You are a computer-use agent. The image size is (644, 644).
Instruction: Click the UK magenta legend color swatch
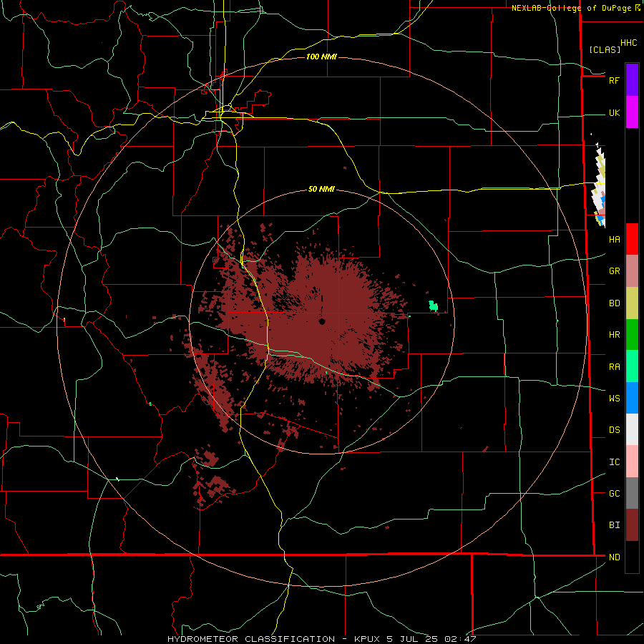(632, 112)
